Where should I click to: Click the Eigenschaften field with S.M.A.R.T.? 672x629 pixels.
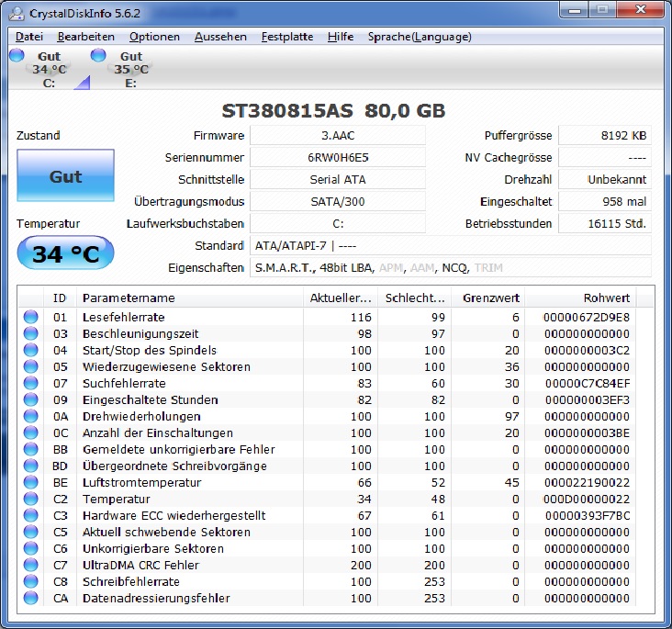451,267
